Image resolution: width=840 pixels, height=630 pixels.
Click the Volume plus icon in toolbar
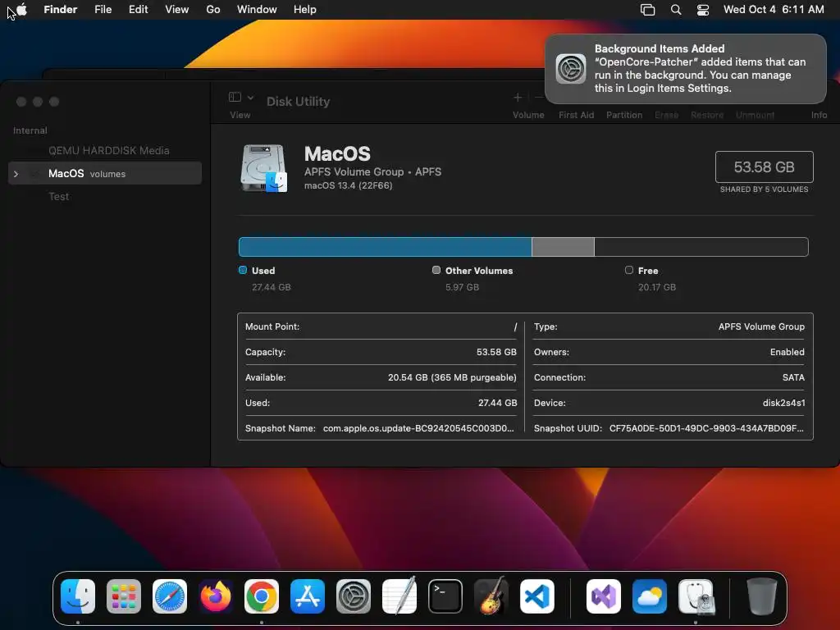point(518,98)
